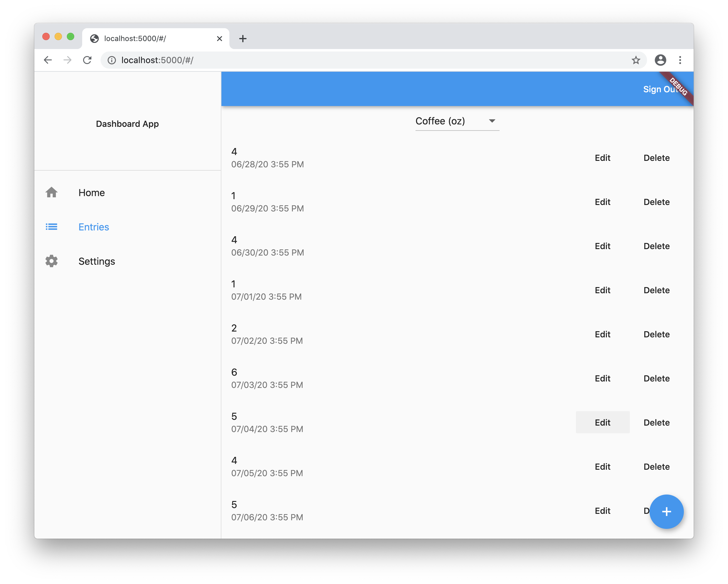Edit the 07/05/20 entry

tap(602, 467)
